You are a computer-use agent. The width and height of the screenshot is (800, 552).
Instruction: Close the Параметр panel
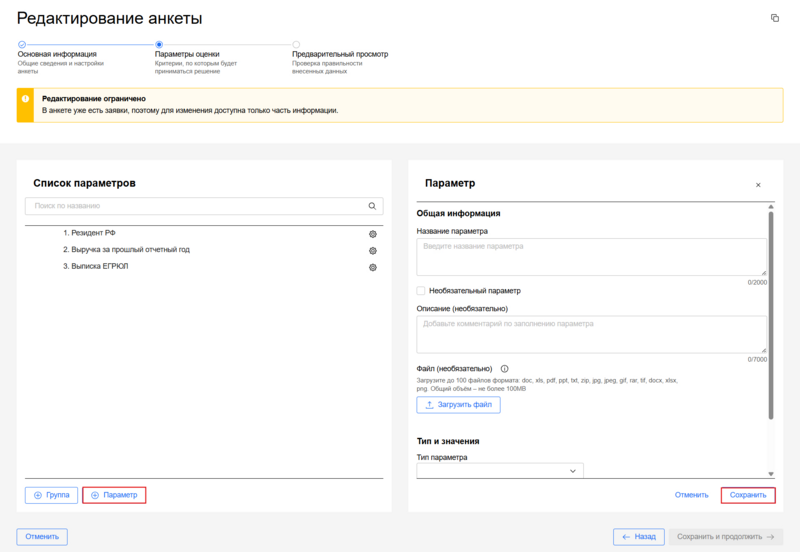[x=758, y=185]
